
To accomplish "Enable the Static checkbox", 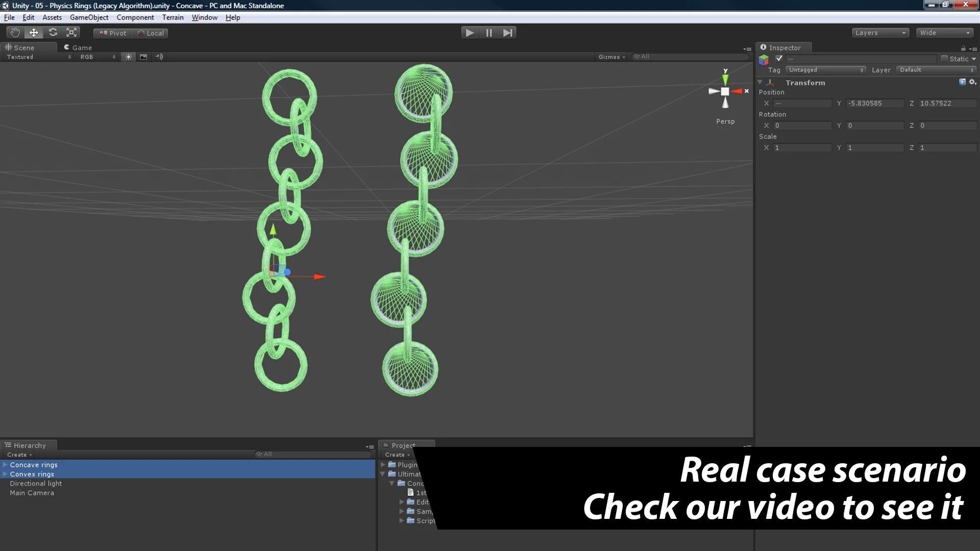I will coord(944,59).
